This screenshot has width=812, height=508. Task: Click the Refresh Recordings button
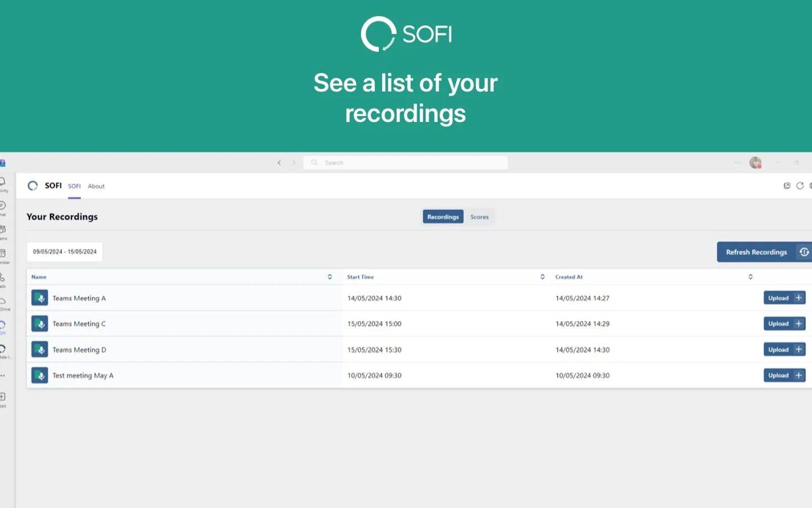(764, 252)
